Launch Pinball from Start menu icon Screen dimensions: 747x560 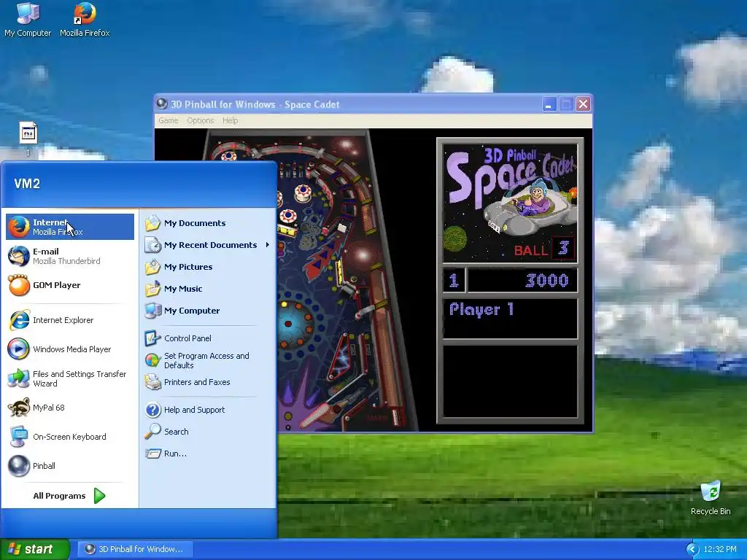tap(18, 466)
